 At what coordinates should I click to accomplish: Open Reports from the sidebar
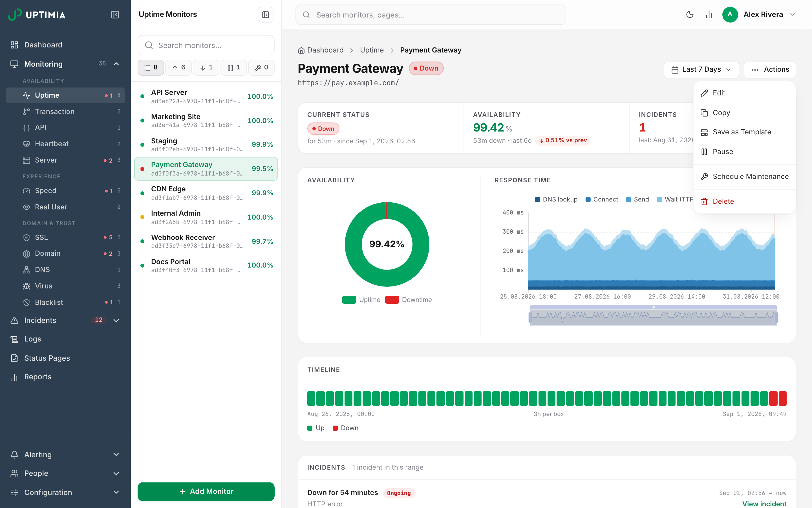pos(65,377)
